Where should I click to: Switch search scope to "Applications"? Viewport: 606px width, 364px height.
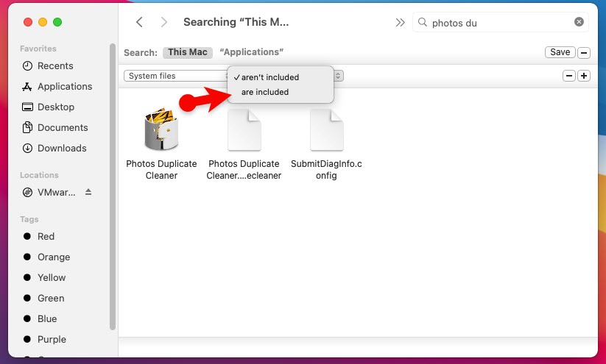coord(251,52)
